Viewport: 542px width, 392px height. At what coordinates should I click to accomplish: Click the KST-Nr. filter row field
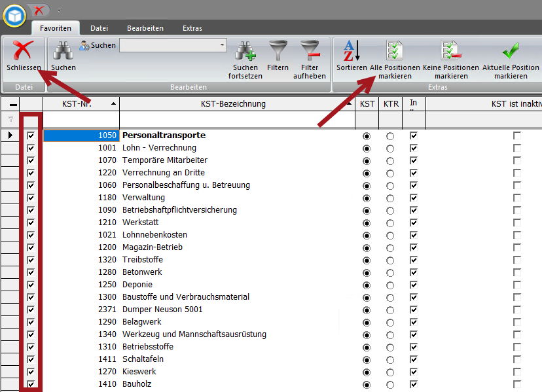pos(81,119)
